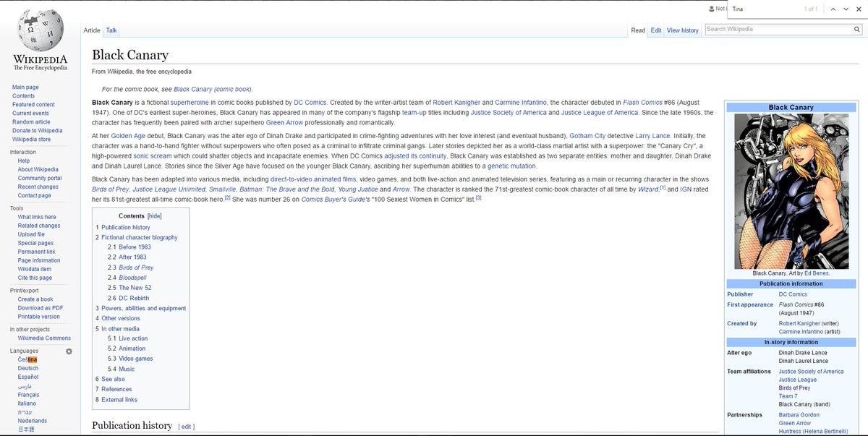Open the Wikimedia Commons link

[44, 338]
